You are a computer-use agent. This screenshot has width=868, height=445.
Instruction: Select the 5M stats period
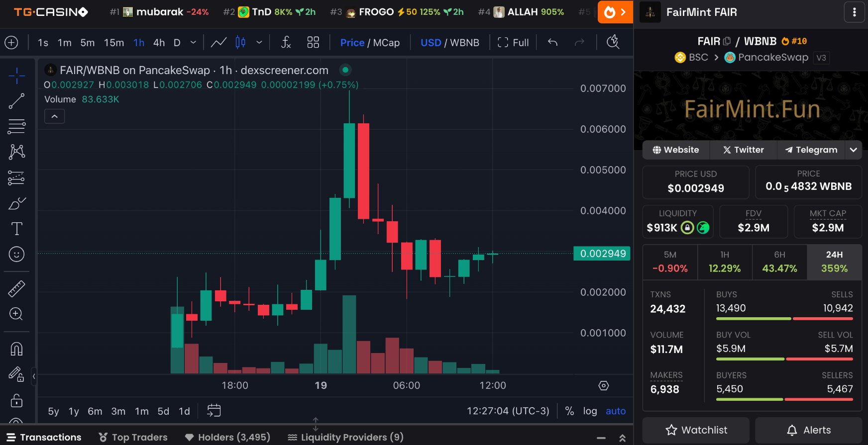coord(670,262)
